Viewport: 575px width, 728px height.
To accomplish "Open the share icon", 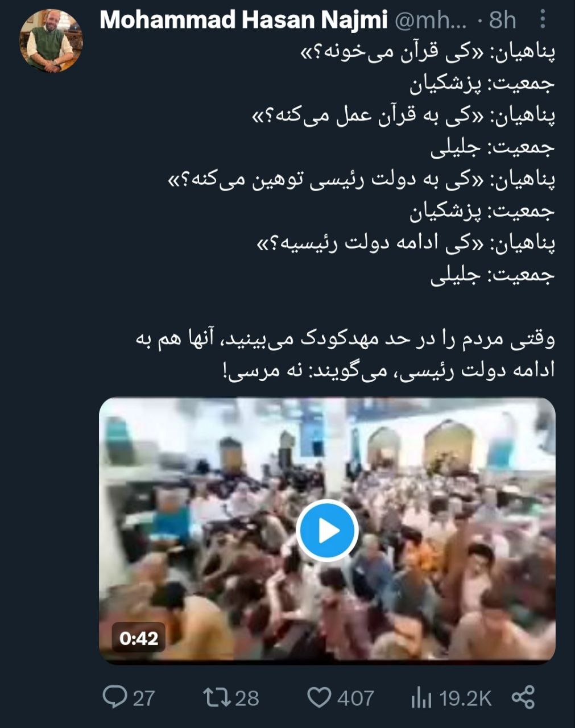I will tap(524, 697).
